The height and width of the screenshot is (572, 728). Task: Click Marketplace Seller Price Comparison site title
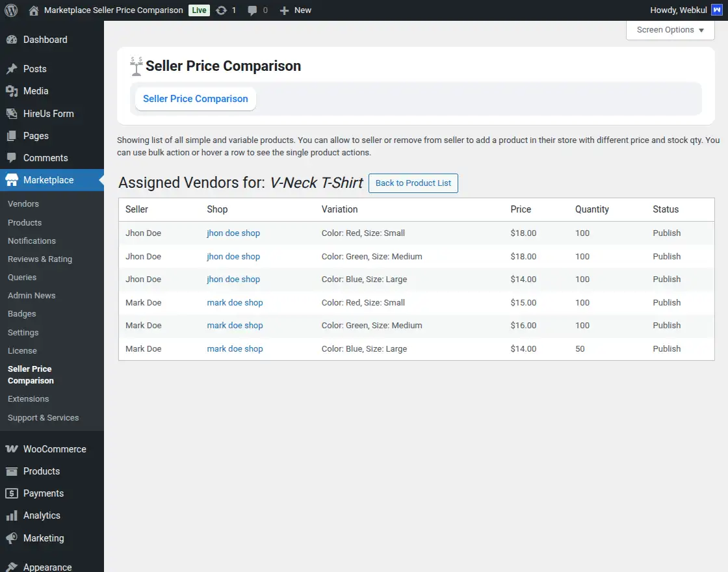coord(113,10)
